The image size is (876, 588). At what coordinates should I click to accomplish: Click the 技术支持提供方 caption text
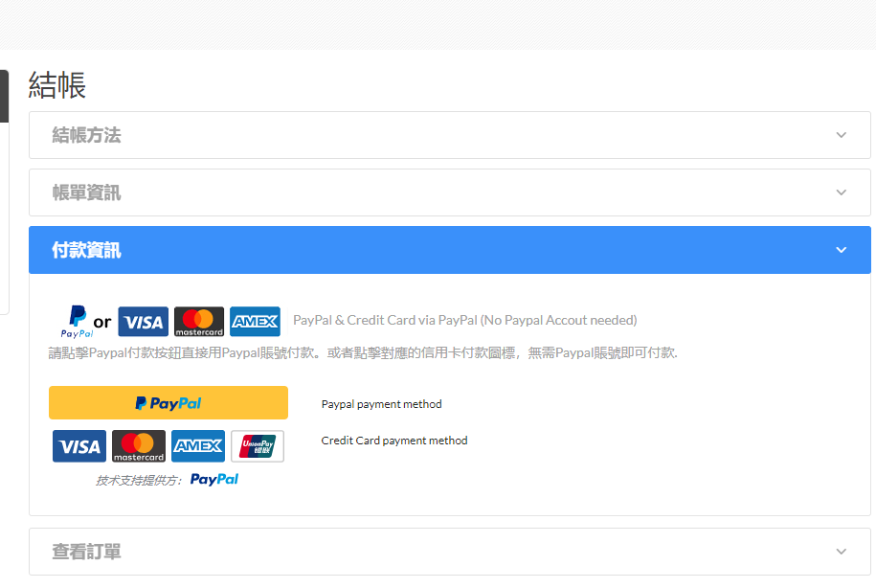[x=139, y=481]
